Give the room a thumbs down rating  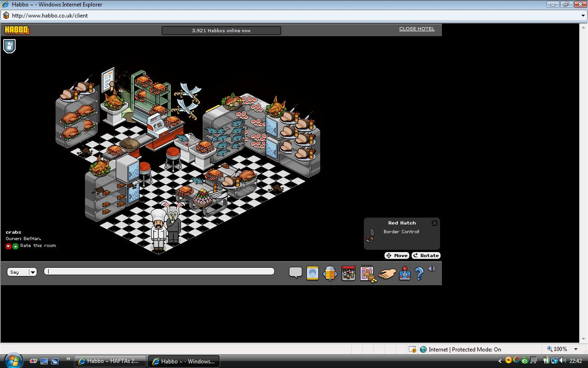[8, 246]
